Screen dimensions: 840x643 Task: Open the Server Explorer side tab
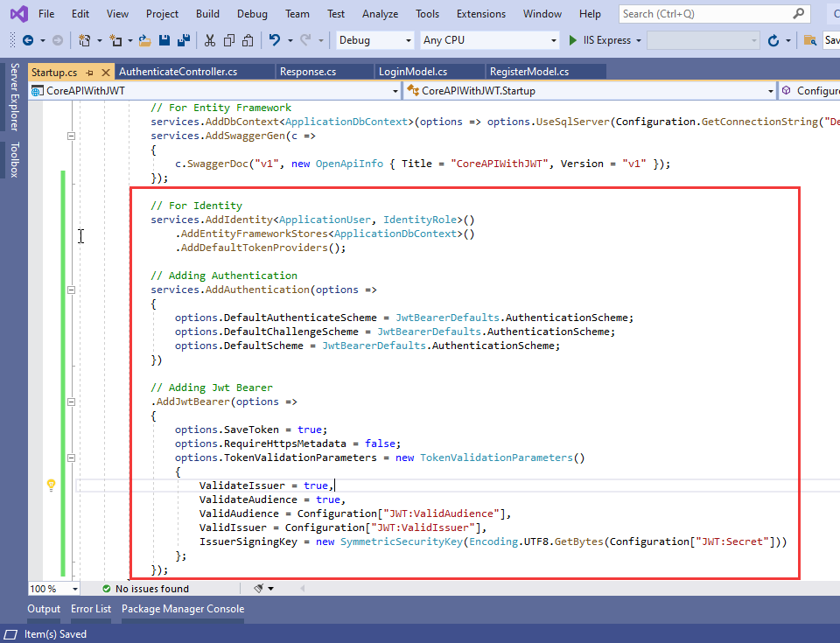[15, 97]
